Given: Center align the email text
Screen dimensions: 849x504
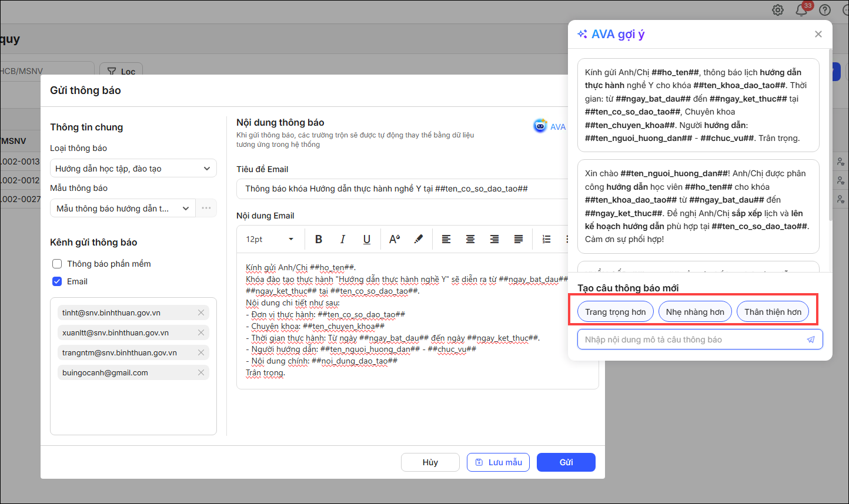Looking at the screenshot, I should tap(470, 239).
